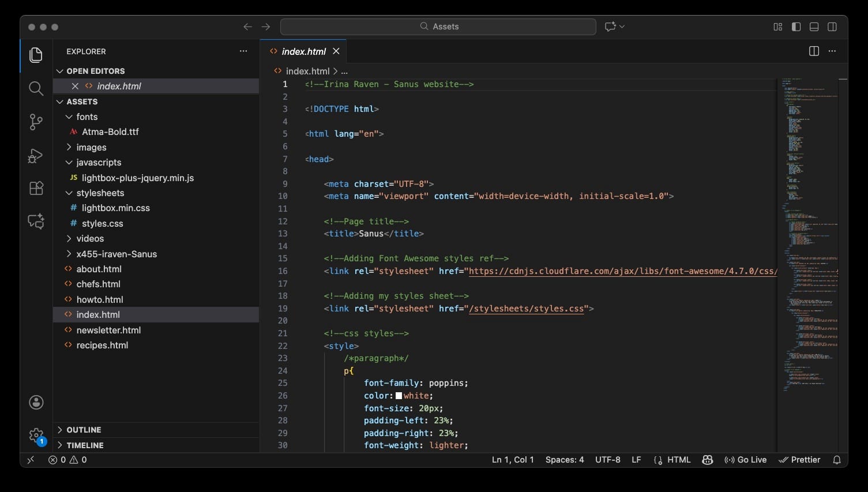Screen dimensions: 868x492
Task: Open styles.css from the explorer tree
Action: point(102,223)
